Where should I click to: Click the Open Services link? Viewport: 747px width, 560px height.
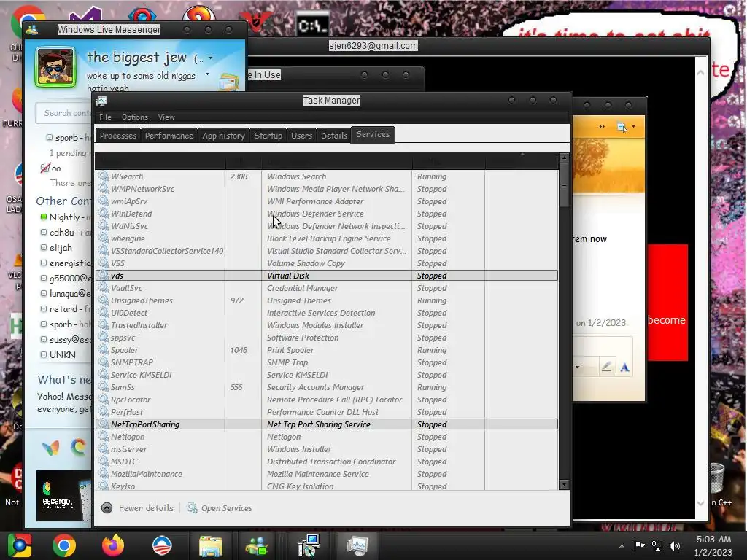pyautogui.click(x=227, y=508)
